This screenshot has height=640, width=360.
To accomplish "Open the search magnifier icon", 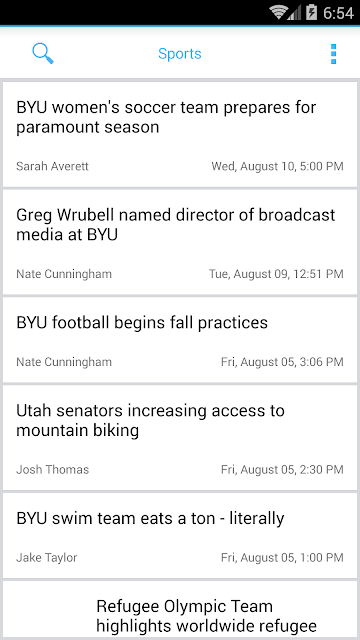I will pyautogui.click(x=43, y=54).
